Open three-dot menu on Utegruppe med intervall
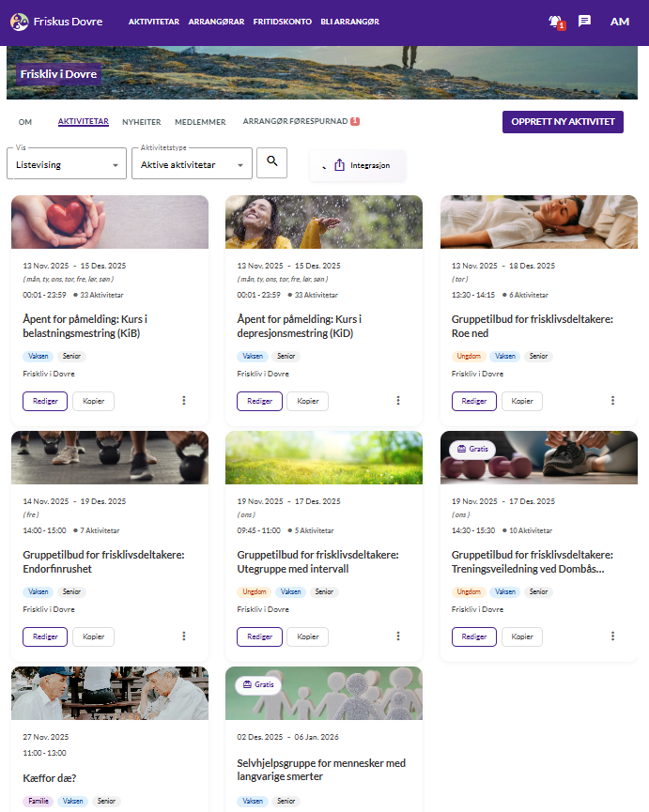Screen dimensions: 649x812 point(398,636)
